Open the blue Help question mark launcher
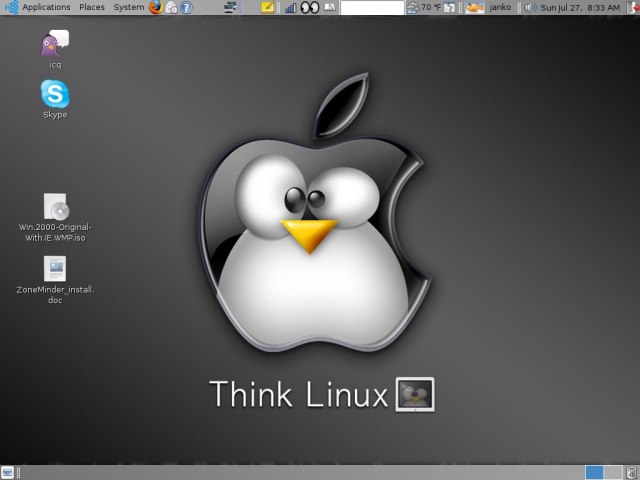The height and width of the screenshot is (480, 640). (x=186, y=7)
